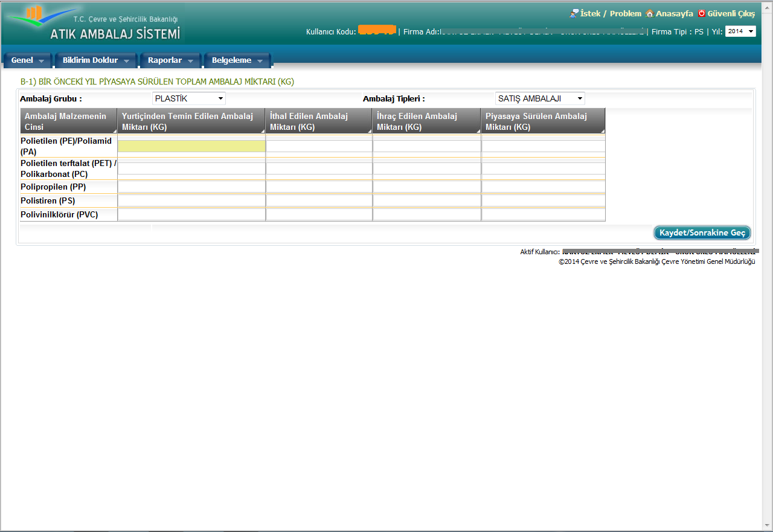The image size is (773, 532).
Task: Open the Raporlar menu
Action: (x=170, y=60)
